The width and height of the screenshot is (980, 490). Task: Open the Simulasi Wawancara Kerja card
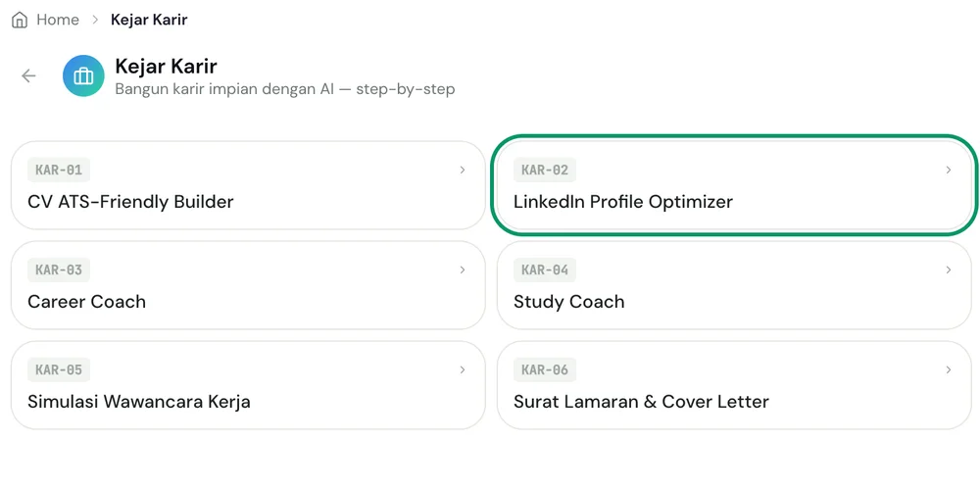coord(248,385)
